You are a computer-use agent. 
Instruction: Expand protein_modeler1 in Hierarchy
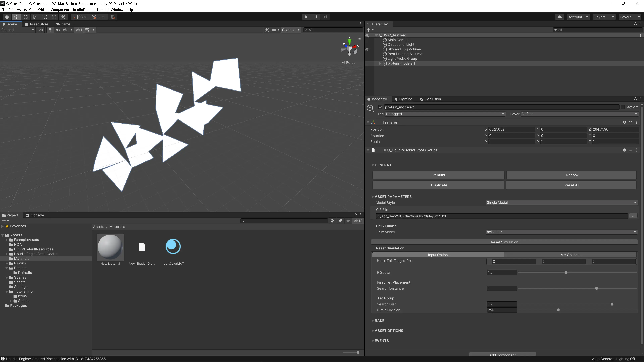pyautogui.click(x=380, y=64)
